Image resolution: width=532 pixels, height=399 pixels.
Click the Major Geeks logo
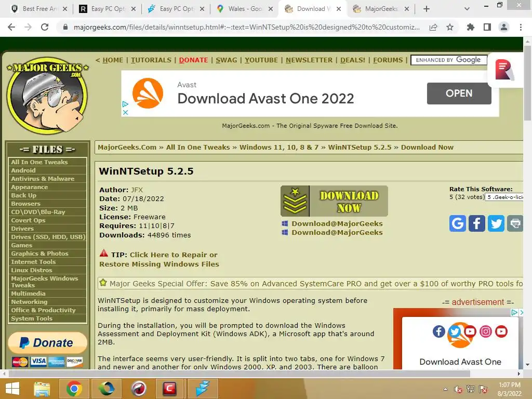47,95
